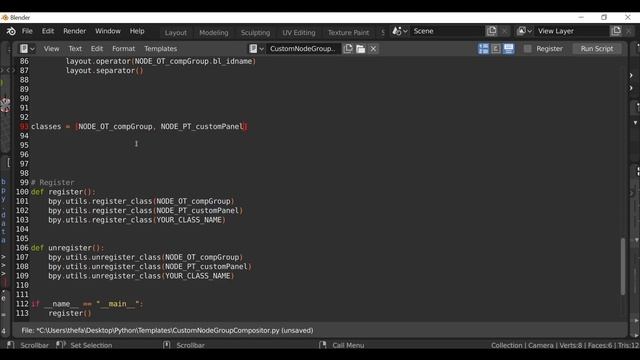Open the Format menu
Screen dimensions: 640x360
124,49
